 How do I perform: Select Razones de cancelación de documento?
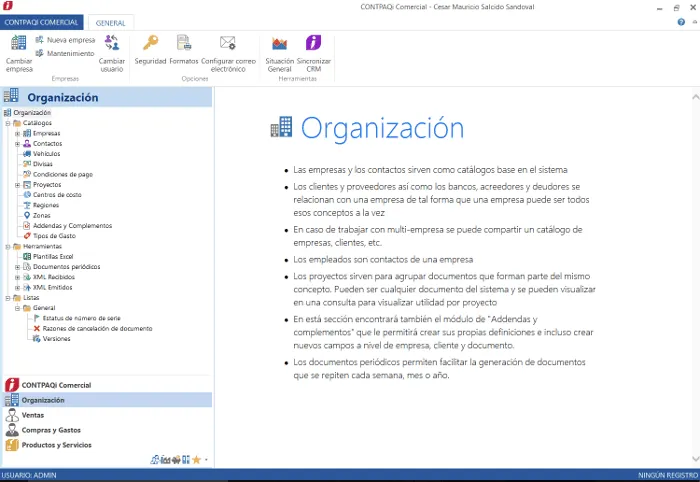[98, 328]
